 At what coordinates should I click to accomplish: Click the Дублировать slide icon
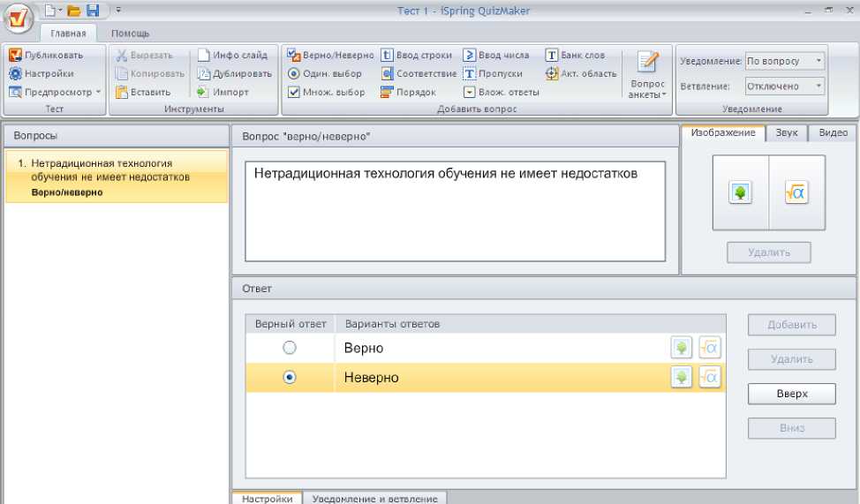point(204,74)
